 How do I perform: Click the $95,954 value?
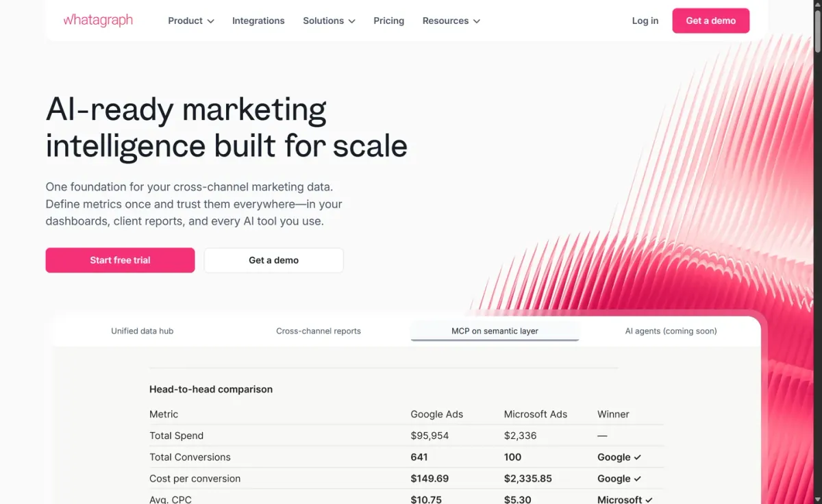(429, 436)
